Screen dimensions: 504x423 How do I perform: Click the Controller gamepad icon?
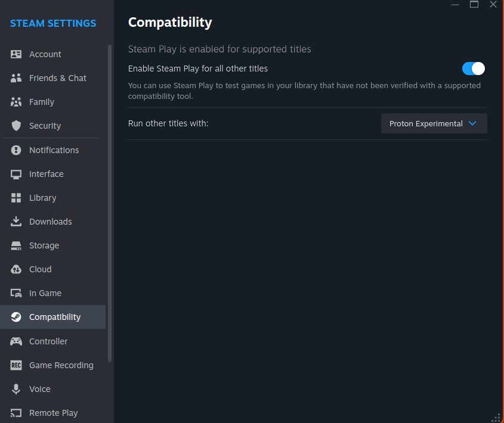[x=16, y=341]
